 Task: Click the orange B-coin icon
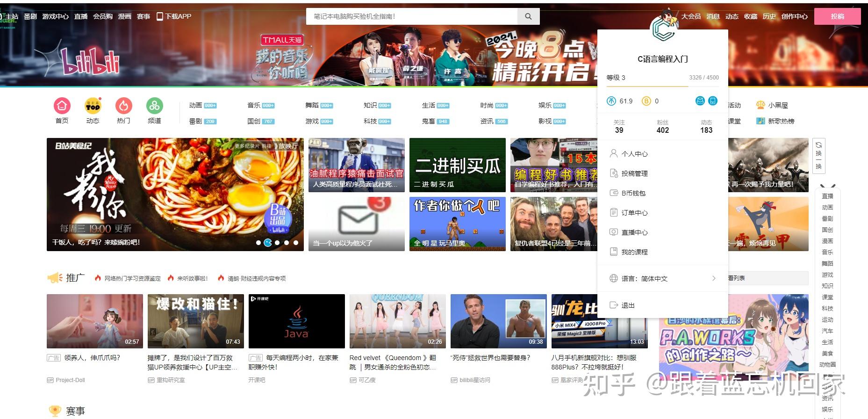646,101
